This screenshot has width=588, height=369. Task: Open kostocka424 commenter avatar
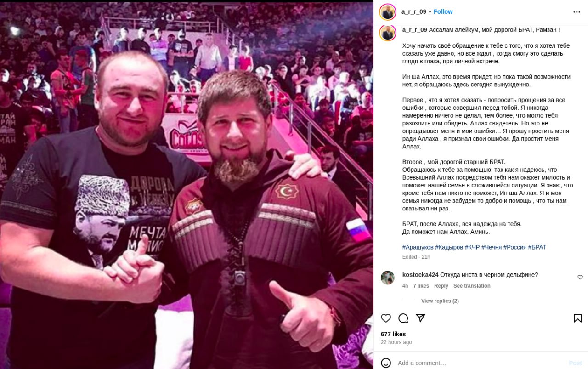pyautogui.click(x=388, y=278)
